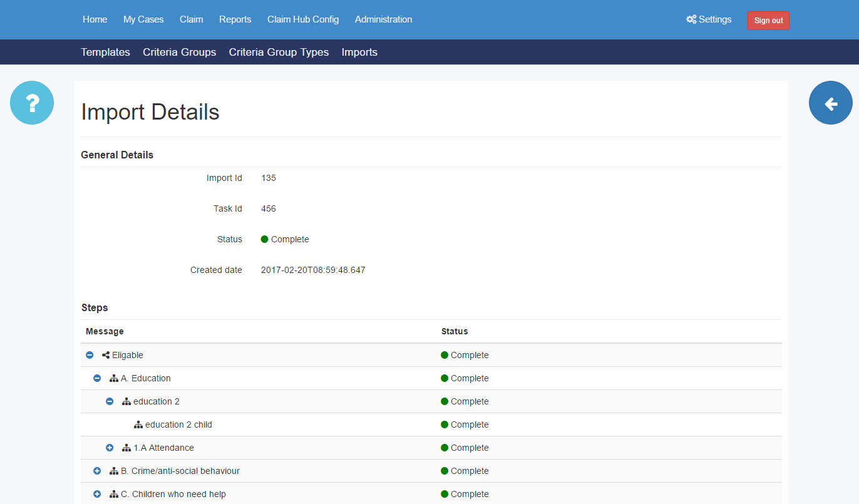Viewport: 859px width, 504px height.
Task: Collapse the education 2 node
Action: 110,401
